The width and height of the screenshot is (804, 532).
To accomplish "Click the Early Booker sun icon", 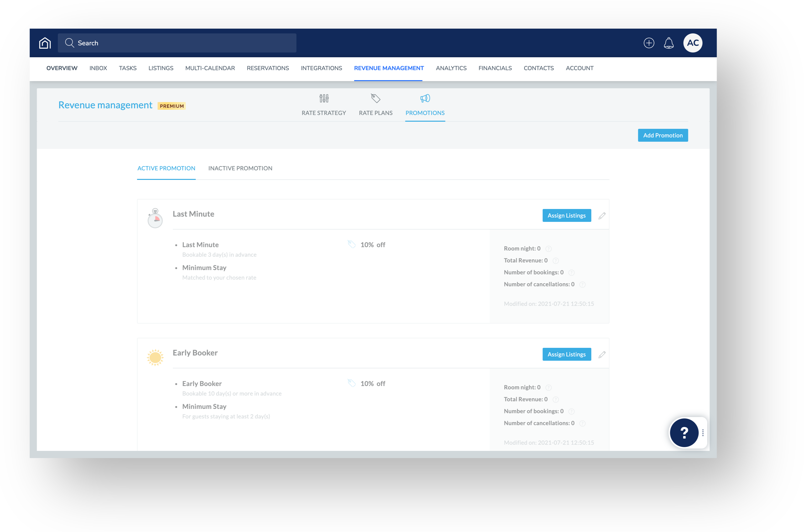I will tap(155, 357).
